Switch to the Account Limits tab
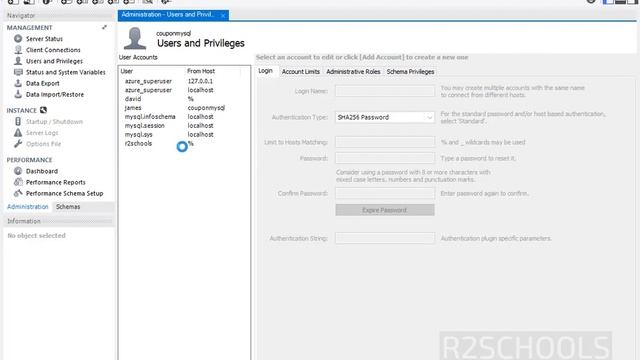This screenshot has height=360, width=640. (301, 71)
